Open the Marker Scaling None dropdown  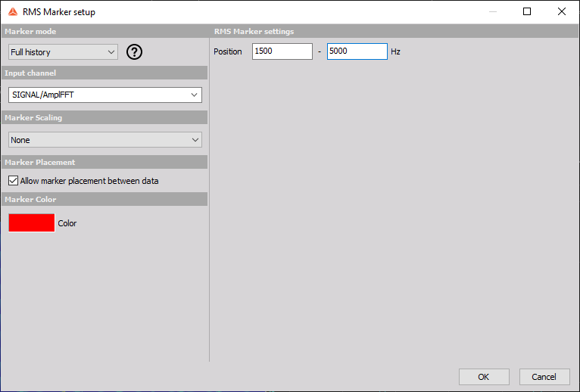click(x=105, y=140)
